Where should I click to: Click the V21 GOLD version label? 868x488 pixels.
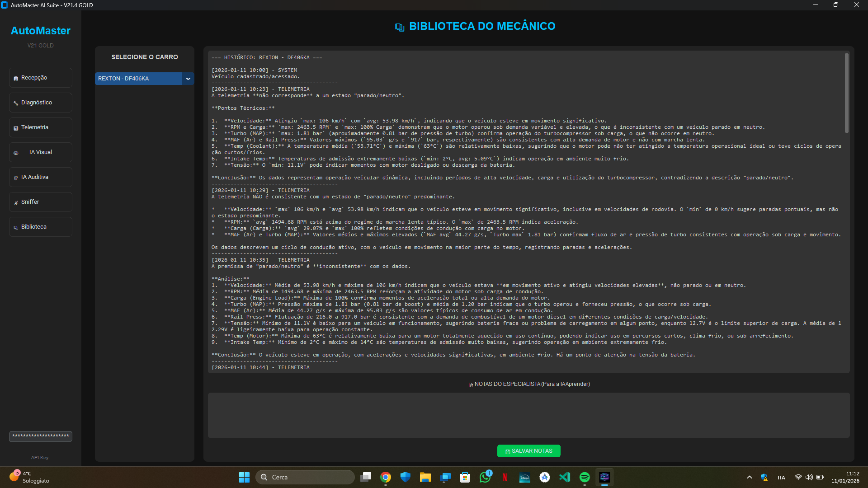click(40, 46)
